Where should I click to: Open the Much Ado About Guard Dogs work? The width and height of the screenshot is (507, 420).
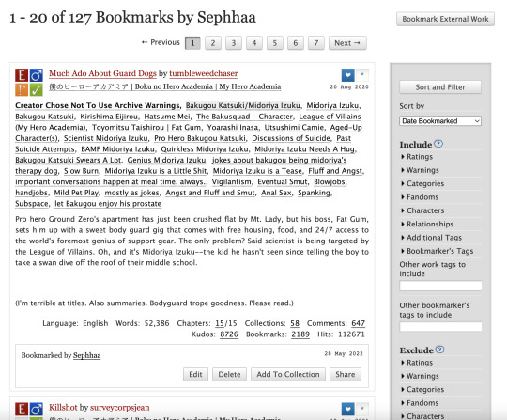click(102, 73)
